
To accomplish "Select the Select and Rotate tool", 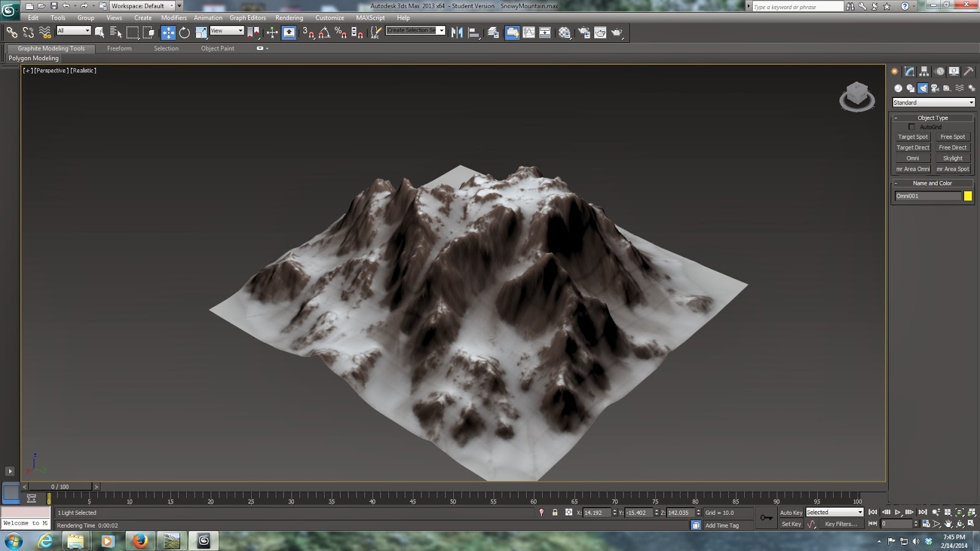I will coord(184,32).
